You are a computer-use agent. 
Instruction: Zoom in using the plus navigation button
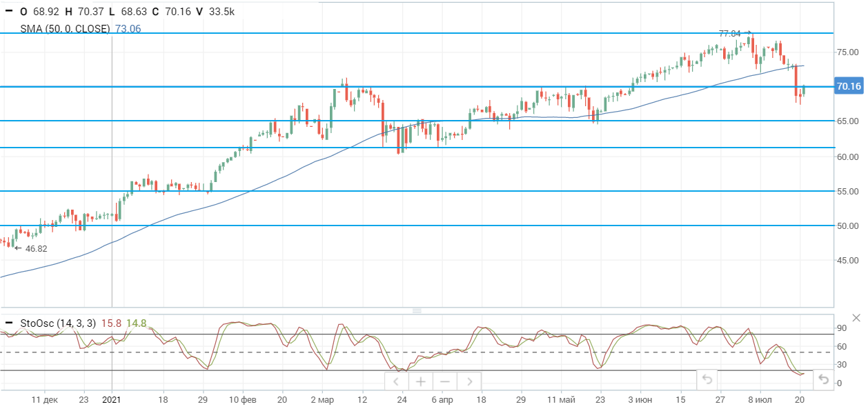[420, 381]
